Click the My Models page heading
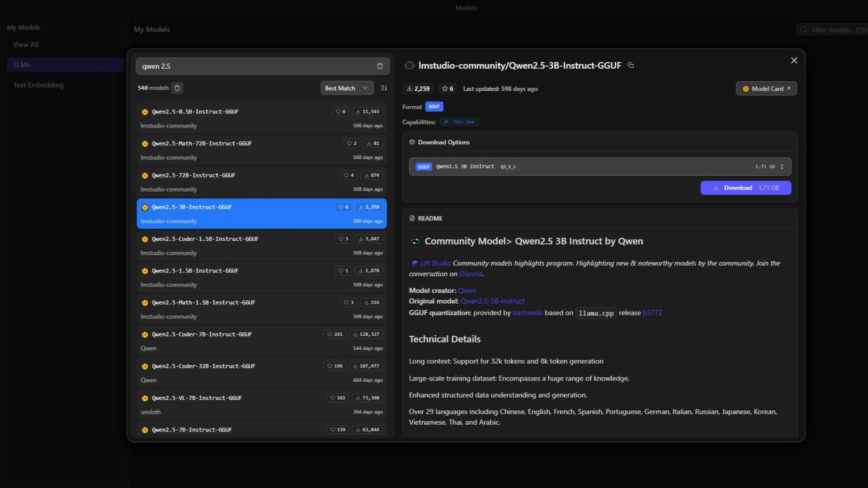This screenshot has height=488, width=868. tap(151, 29)
